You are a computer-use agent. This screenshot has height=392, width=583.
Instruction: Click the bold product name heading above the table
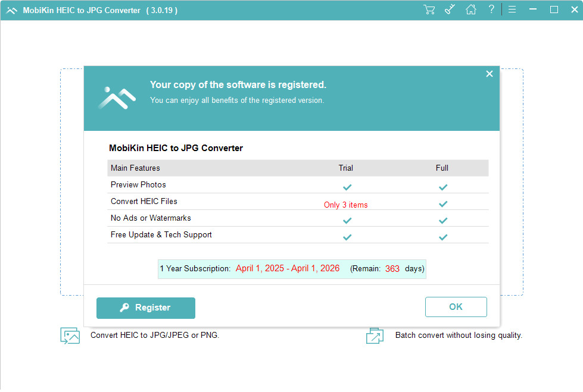(x=176, y=148)
